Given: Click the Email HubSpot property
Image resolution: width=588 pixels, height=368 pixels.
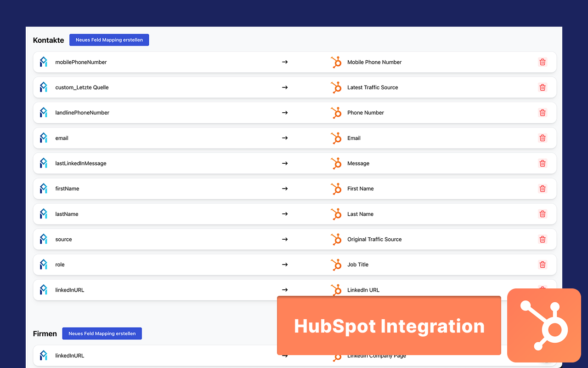Looking at the screenshot, I should [x=354, y=138].
